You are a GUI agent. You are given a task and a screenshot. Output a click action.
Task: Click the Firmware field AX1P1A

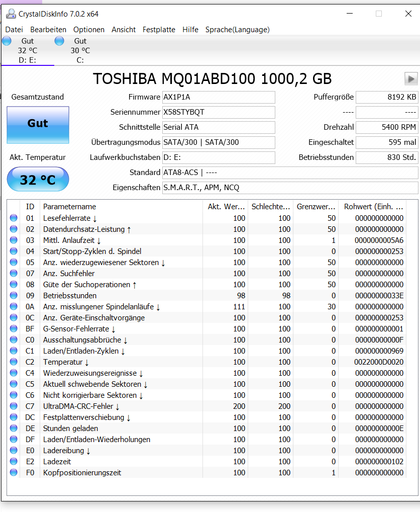tap(219, 97)
